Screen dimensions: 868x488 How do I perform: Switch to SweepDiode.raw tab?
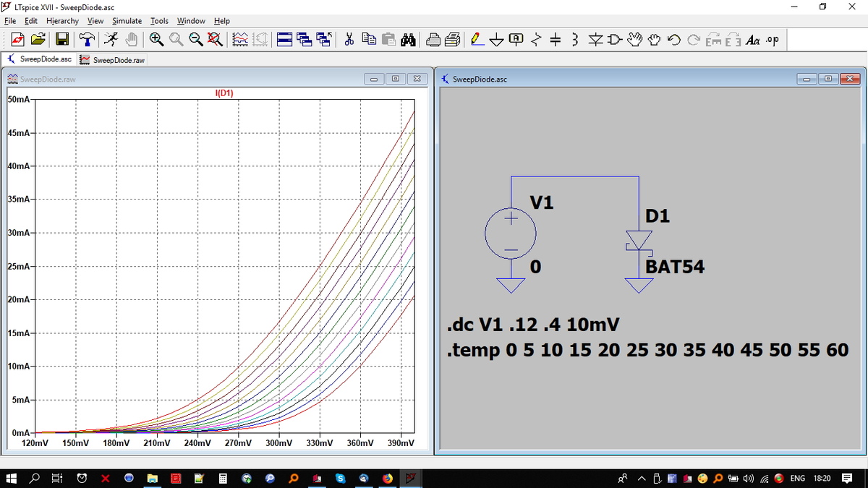[112, 59]
